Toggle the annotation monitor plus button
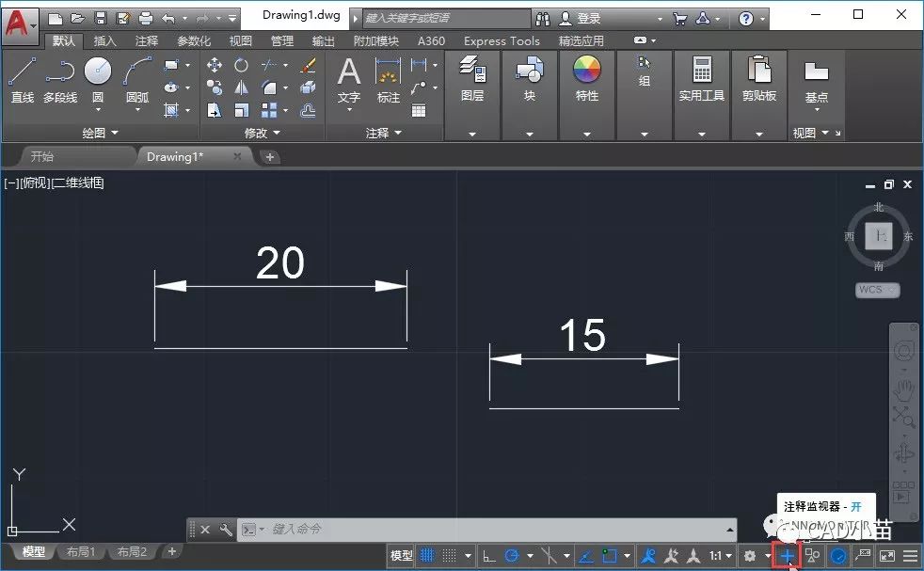Viewport: 924px width, 571px height. [x=786, y=556]
